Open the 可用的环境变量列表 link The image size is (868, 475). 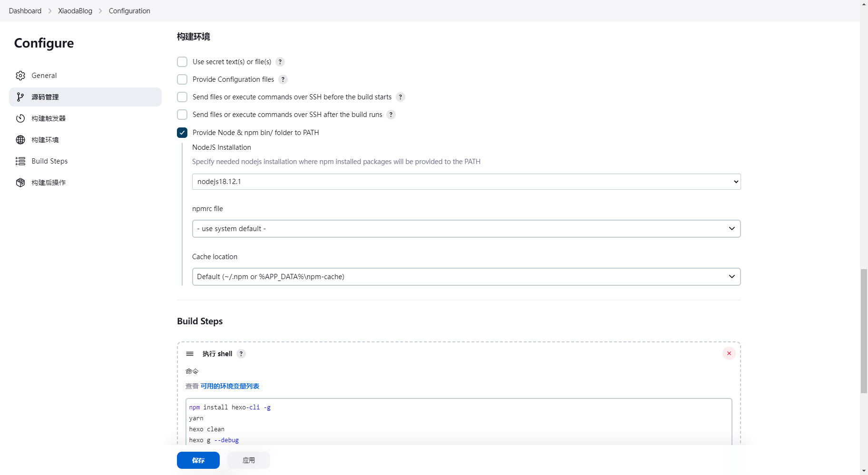pos(230,386)
